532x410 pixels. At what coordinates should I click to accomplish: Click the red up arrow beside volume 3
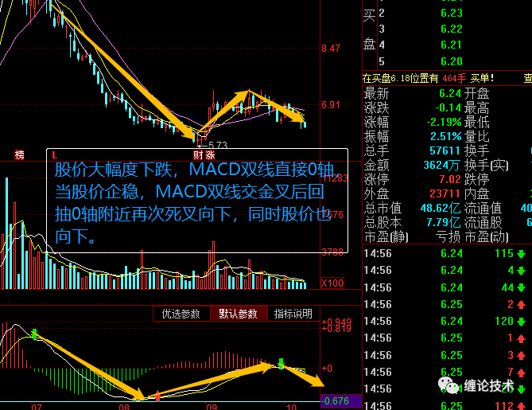pos(522,356)
